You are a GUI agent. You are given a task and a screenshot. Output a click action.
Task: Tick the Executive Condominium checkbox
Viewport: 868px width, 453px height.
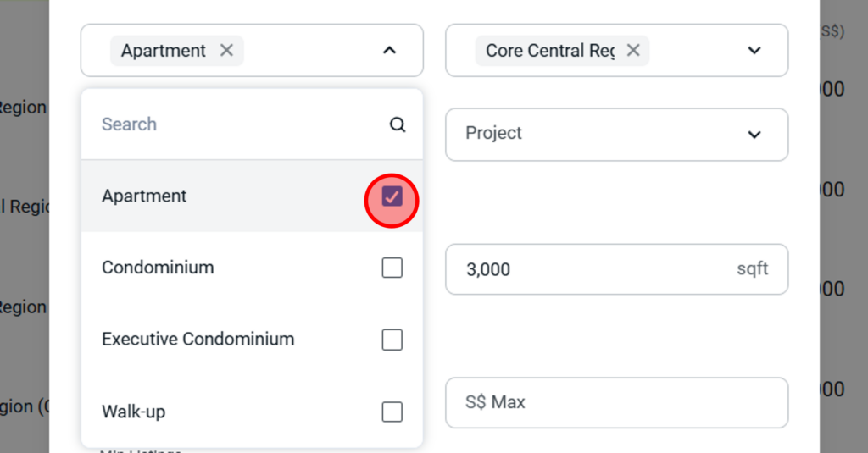pos(392,340)
